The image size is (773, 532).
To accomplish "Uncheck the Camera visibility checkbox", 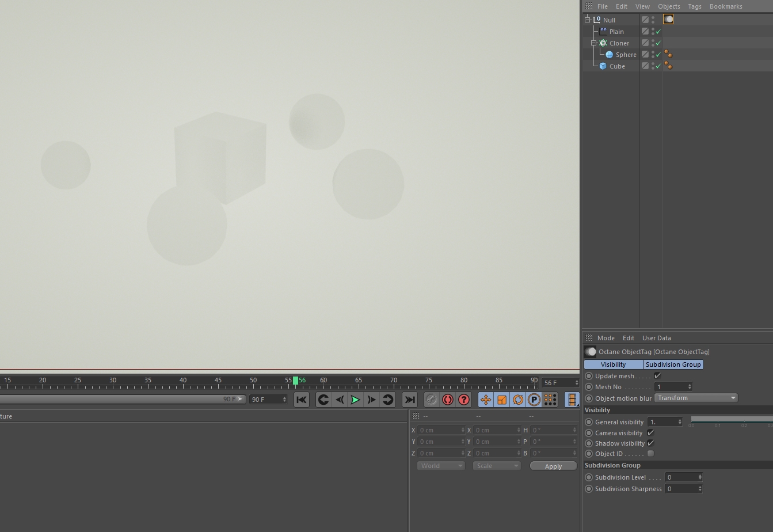I will 650,433.
